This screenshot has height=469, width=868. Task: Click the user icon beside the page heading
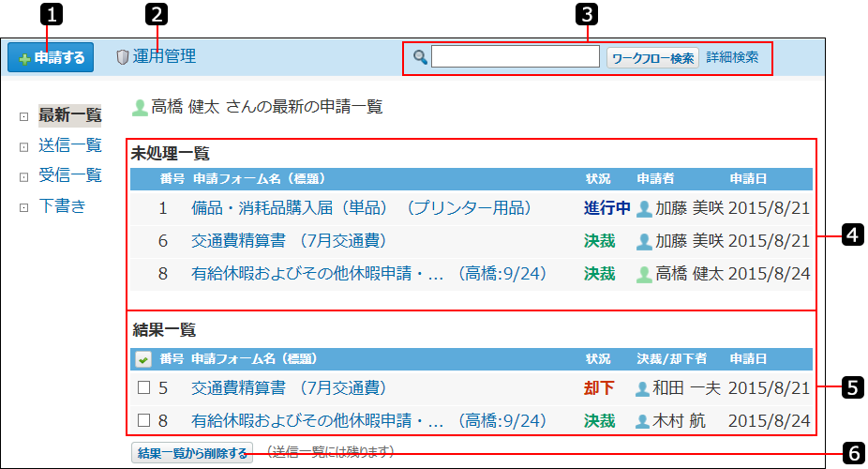[140, 108]
